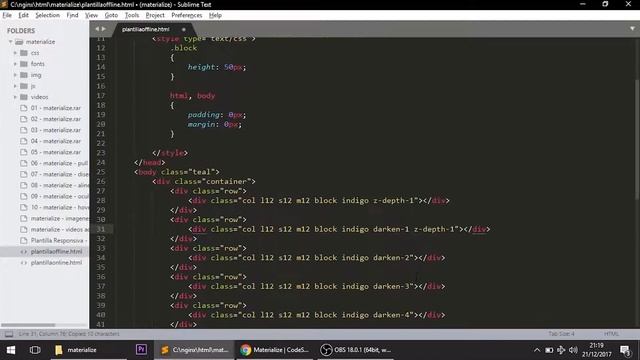Image resolution: width=640 pixels, height=360 pixels.
Task: Open the Find menu
Action: pos(72,15)
